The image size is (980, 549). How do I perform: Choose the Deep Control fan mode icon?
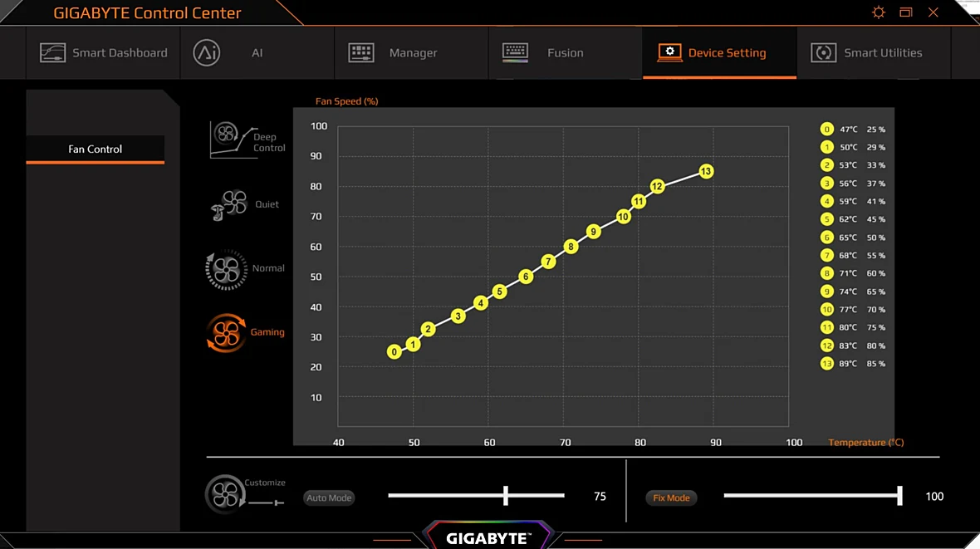(233, 140)
